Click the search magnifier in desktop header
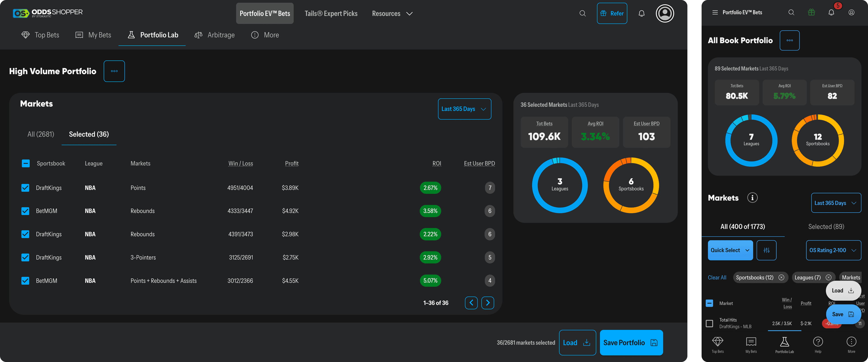Image resolution: width=868 pixels, height=362 pixels. coord(582,14)
